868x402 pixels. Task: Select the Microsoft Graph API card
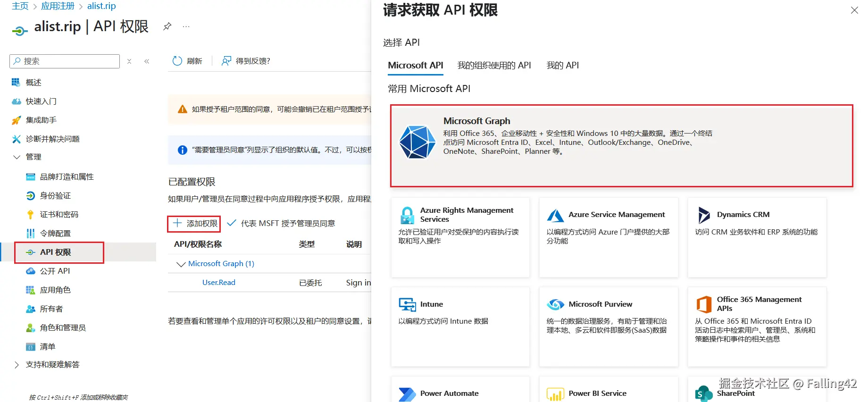[x=622, y=145]
